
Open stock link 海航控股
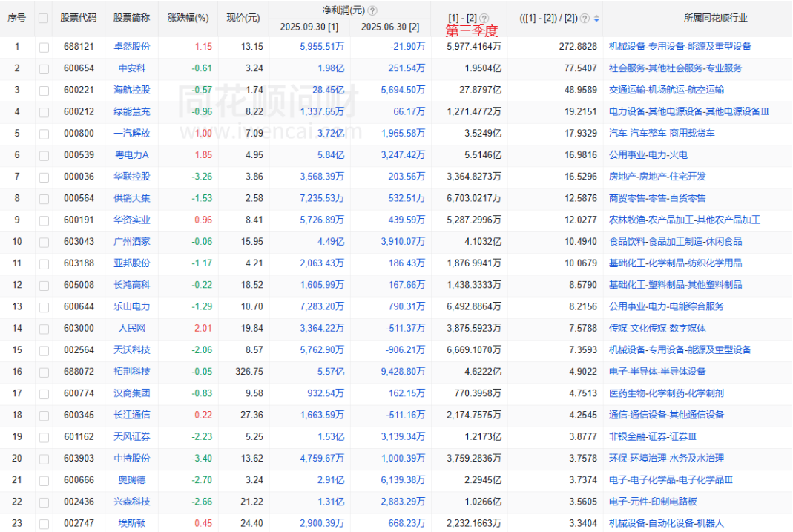131,90
